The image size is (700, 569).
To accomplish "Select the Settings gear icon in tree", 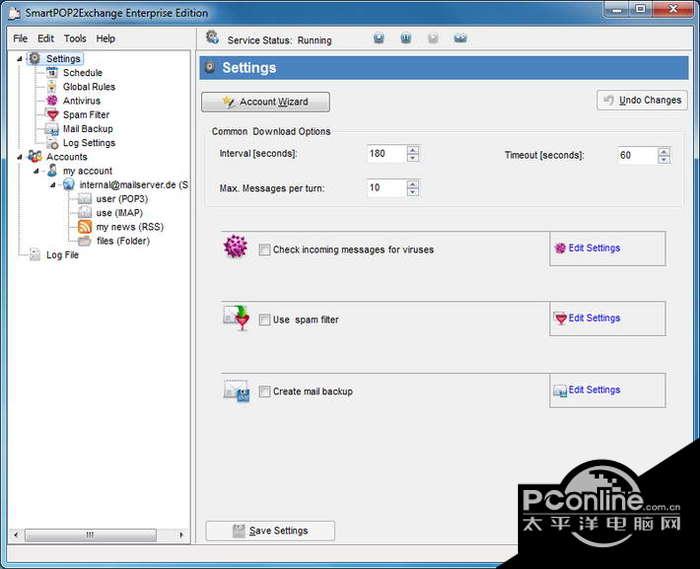I will click(x=34, y=58).
